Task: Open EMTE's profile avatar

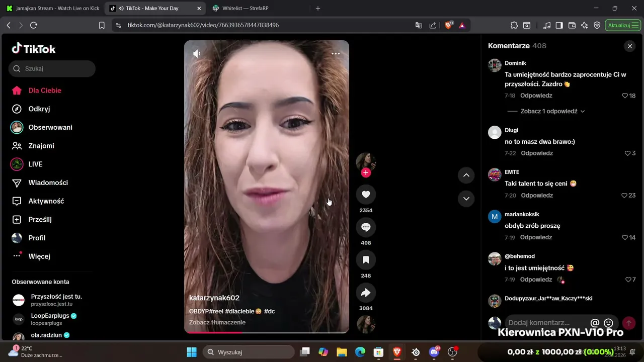Action: tap(495, 174)
